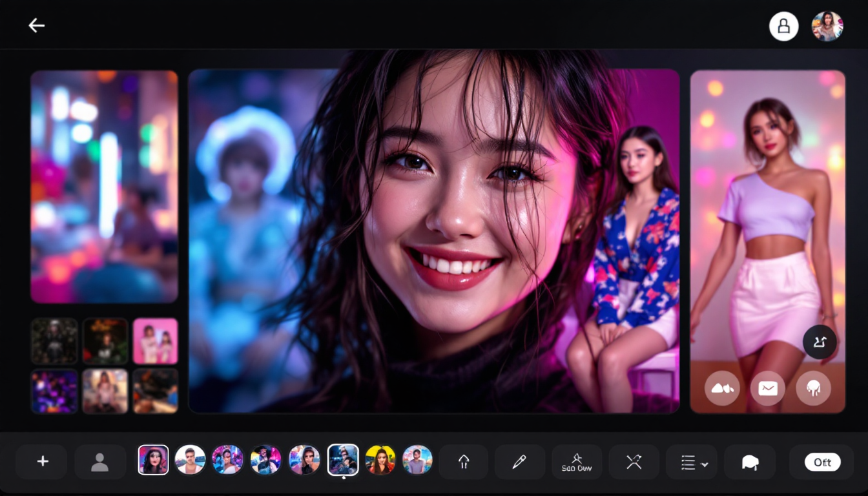Select the avatar with yellow background
868x496 pixels.
click(x=380, y=460)
